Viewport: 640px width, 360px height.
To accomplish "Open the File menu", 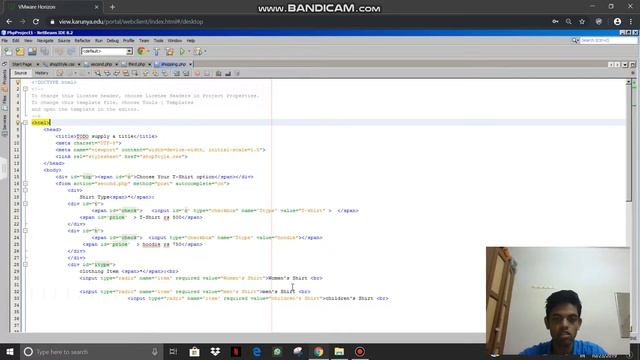I will 4,41.
